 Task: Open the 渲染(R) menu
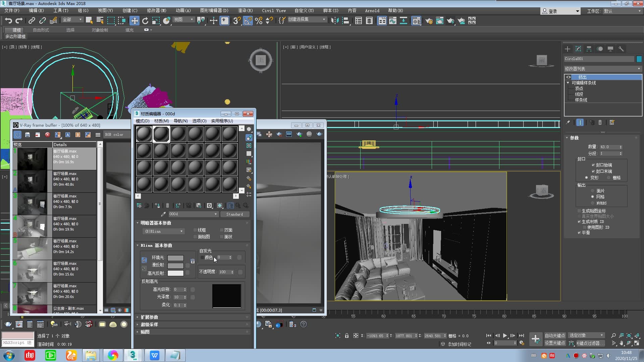click(245, 10)
